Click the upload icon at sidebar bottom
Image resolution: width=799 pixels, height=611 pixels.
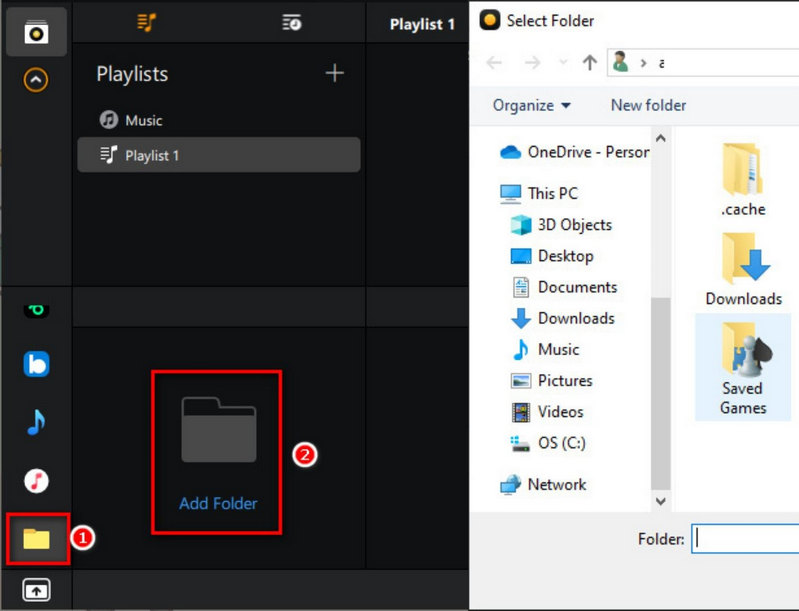click(x=36, y=590)
